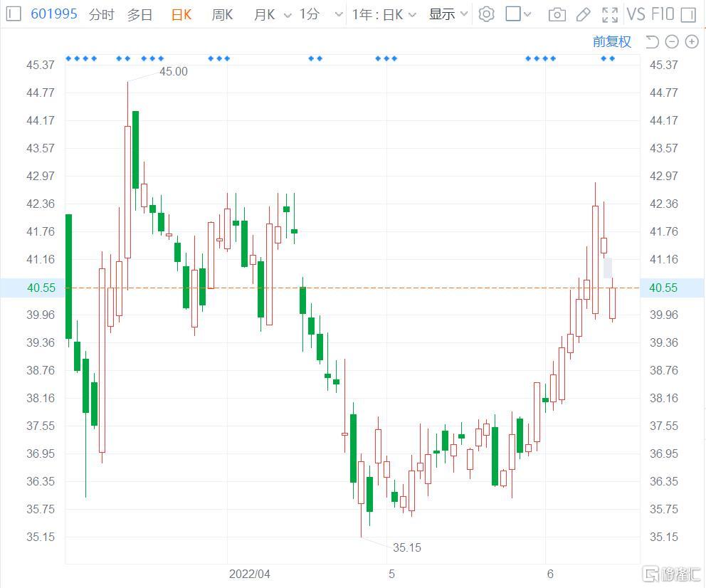This screenshot has width=706, height=588.
Task: Select the 1分 one-minute period
Action: 310,14
